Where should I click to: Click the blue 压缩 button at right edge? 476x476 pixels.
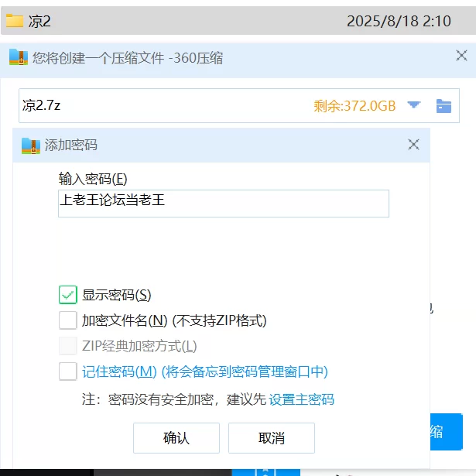(x=447, y=432)
